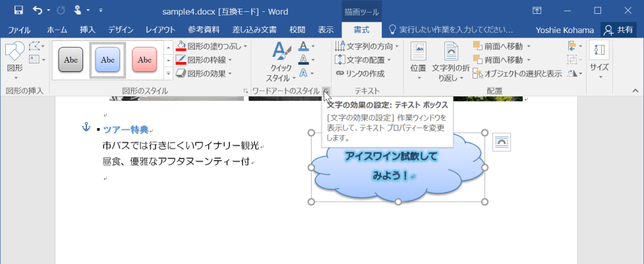Open 図形の枠線 outline color menu
Screen dimensions: 644x264
[x=204, y=60]
